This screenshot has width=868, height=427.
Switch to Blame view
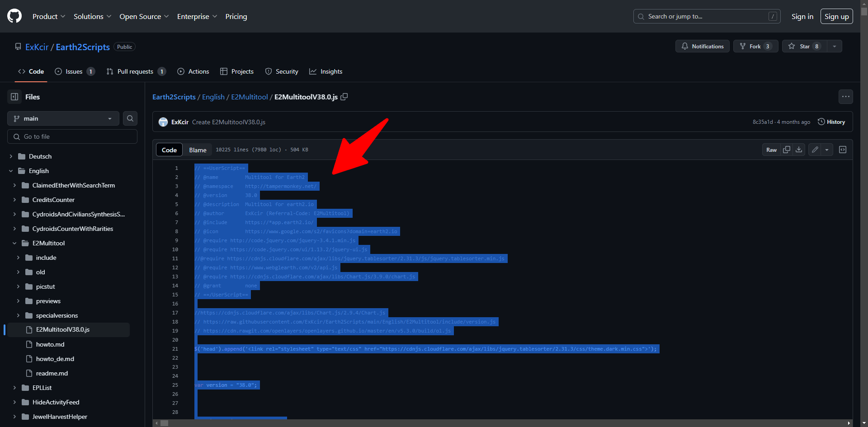click(x=198, y=150)
